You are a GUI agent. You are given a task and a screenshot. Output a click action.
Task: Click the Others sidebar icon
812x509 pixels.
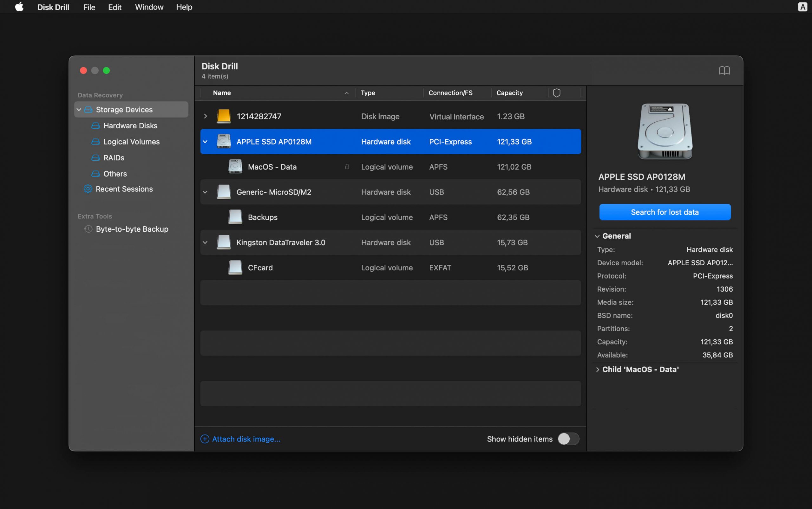96,173
